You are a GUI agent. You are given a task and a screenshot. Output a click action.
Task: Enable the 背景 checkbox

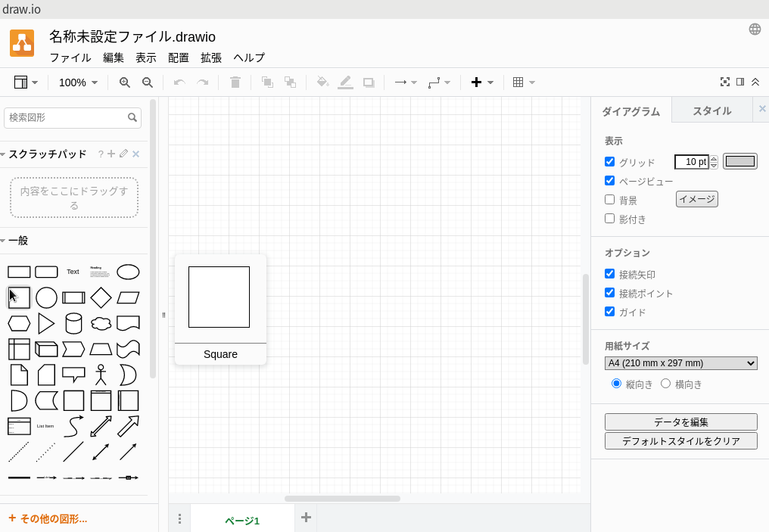coord(609,200)
